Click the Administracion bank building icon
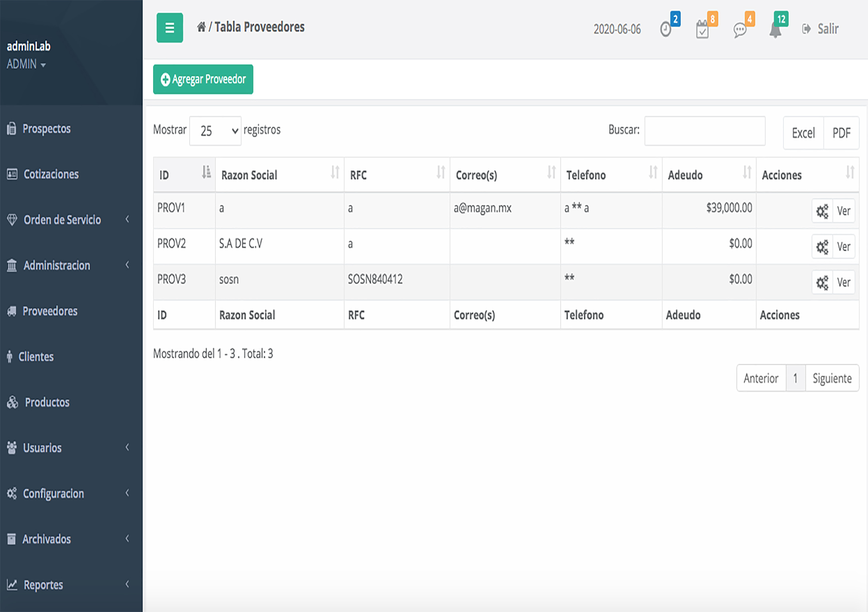 pos(12,265)
